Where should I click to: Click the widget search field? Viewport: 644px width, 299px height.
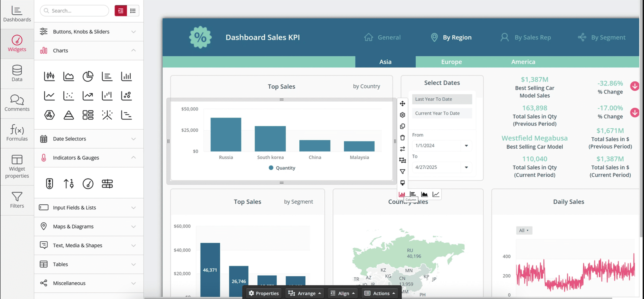tap(74, 11)
